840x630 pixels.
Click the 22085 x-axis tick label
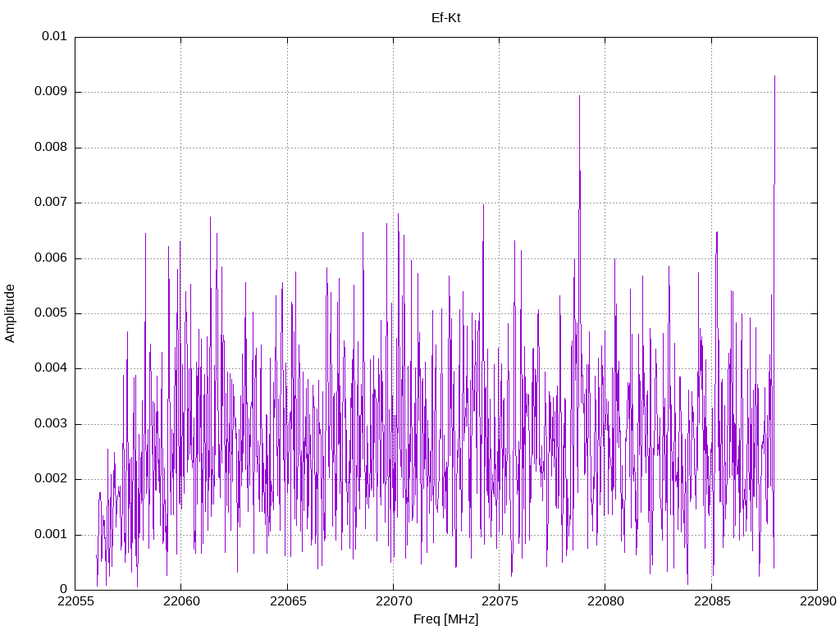point(711,602)
